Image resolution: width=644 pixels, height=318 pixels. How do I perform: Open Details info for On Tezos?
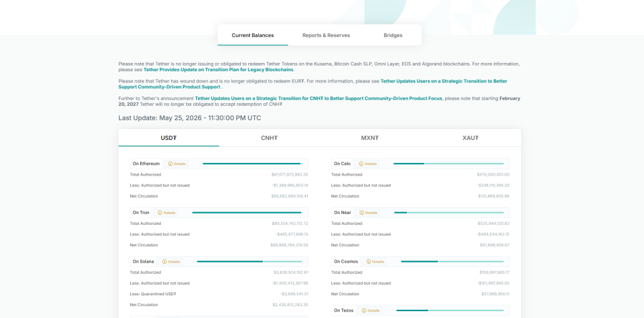tap(370, 310)
